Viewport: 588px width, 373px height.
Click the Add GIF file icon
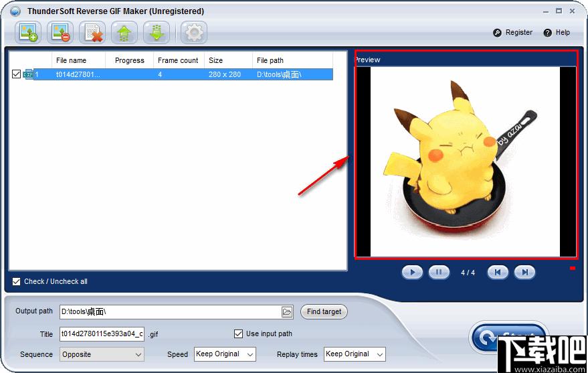click(x=28, y=32)
